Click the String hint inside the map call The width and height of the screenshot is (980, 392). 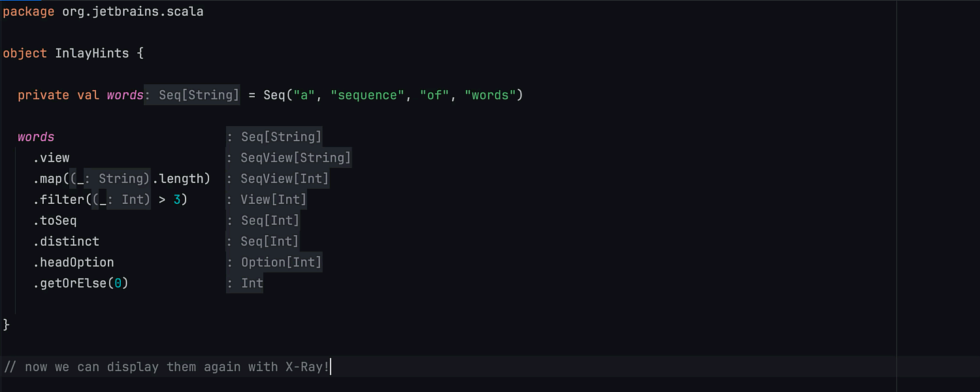[121, 179]
